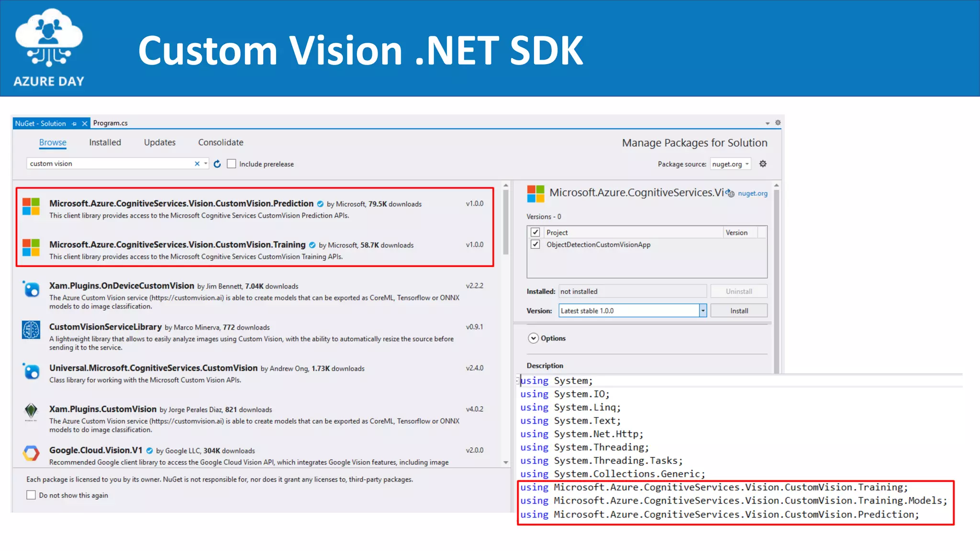
Task: Click package list scroll up arrow
Action: coord(506,185)
